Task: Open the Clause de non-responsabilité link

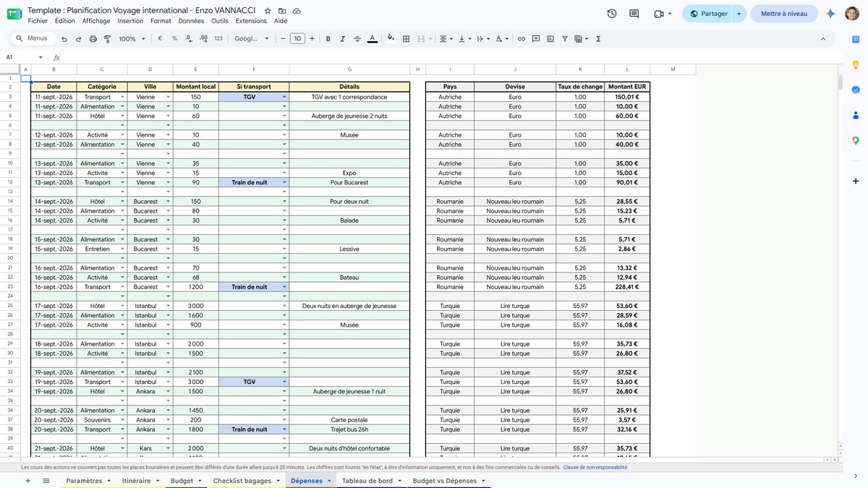Action: tap(595, 467)
